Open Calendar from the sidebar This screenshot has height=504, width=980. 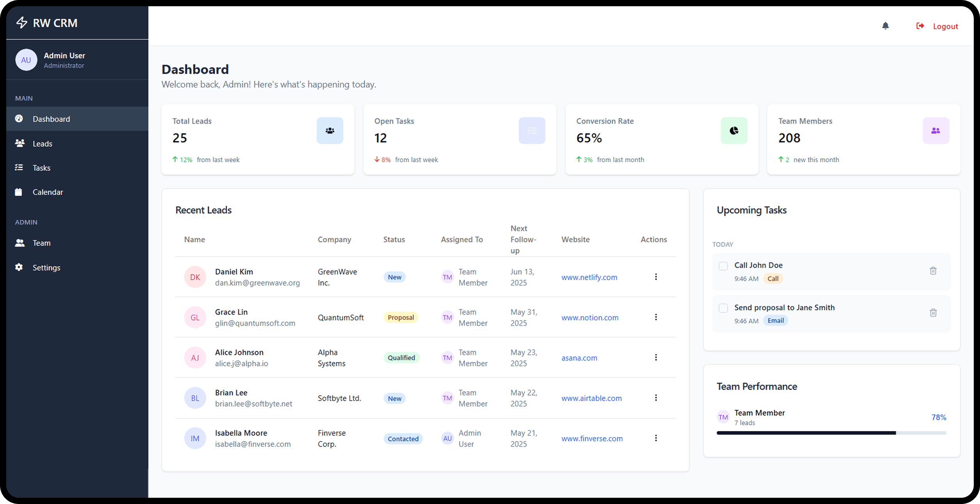click(x=77, y=192)
